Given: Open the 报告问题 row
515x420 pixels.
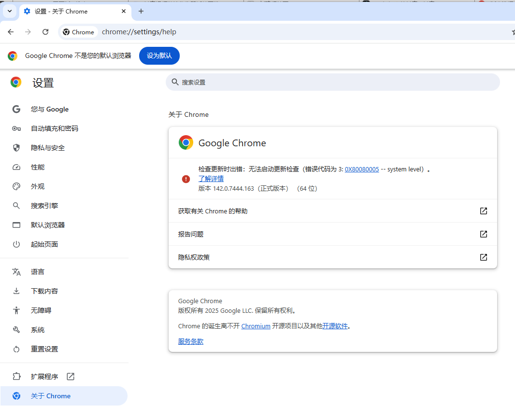Looking at the screenshot, I should (333, 234).
